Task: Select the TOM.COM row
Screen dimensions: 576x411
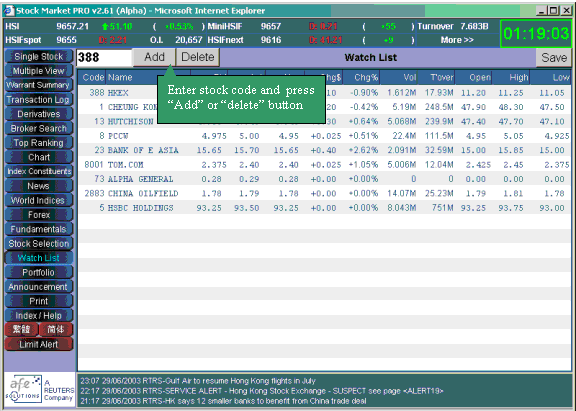Action: point(324,165)
